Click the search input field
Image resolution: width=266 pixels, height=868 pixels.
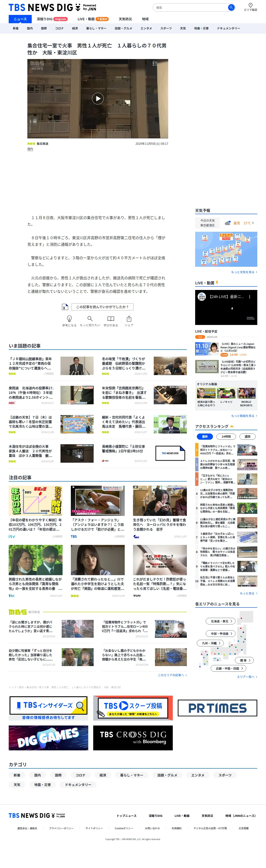click(190, 7)
